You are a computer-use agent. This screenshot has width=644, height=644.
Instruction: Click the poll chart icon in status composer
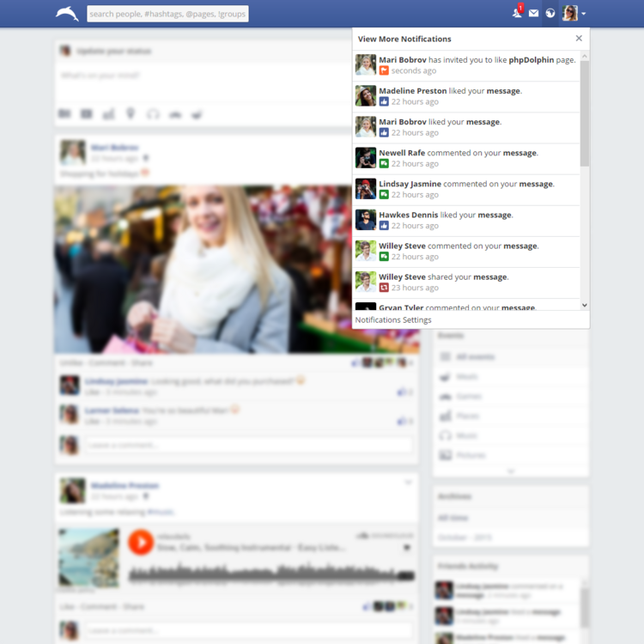tap(108, 113)
